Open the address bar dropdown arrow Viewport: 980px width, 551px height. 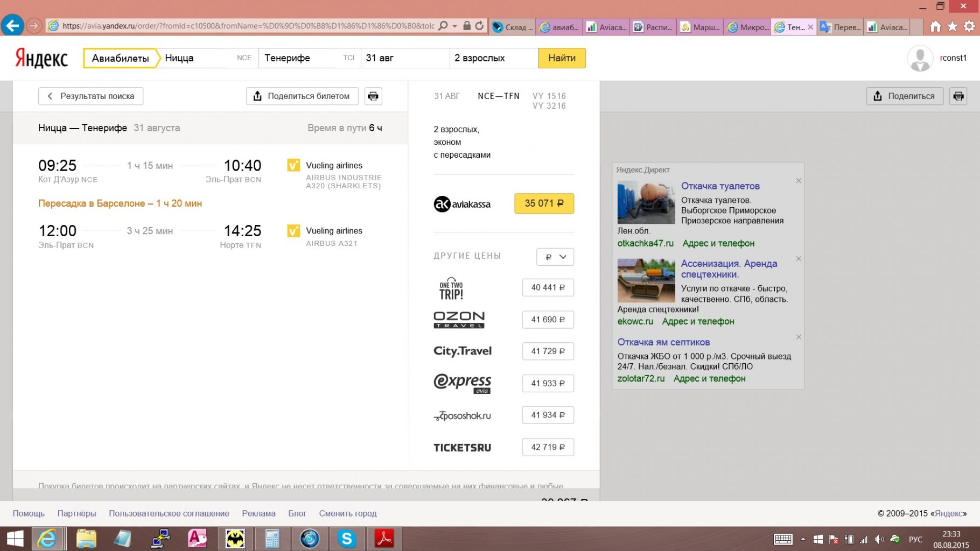(x=455, y=26)
